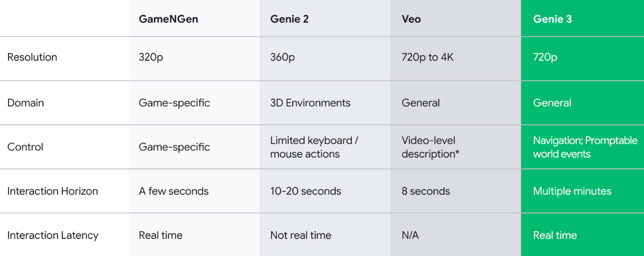Click the Multiple minutes cell
Viewport: 644px width, 256px height.
pos(572,191)
